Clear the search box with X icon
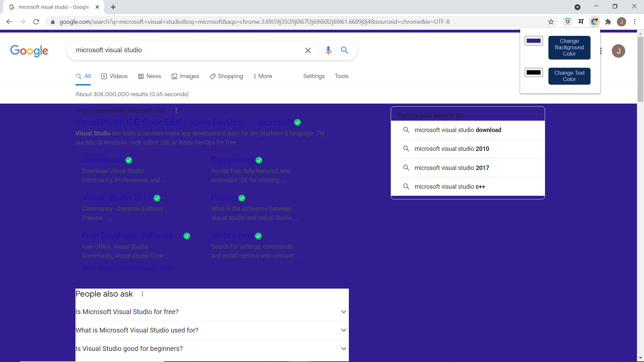644x362 pixels. 308,50
